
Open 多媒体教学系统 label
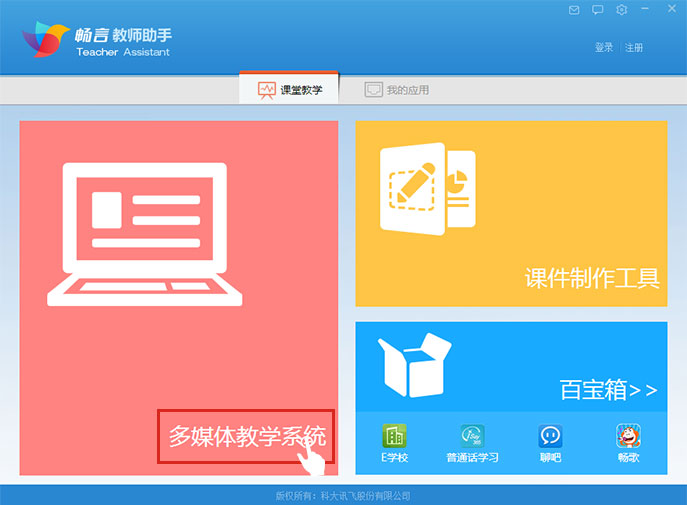coord(246,436)
